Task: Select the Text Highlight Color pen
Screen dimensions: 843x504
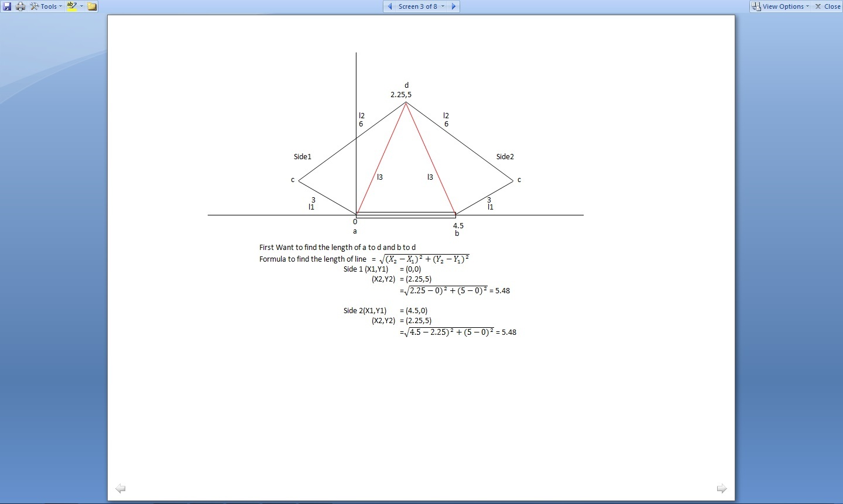Action: (x=72, y=6)
